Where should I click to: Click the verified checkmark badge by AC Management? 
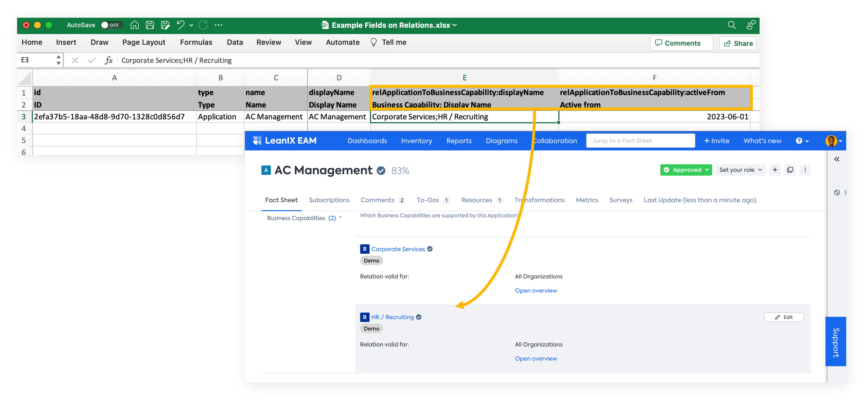tap(381, 171)
